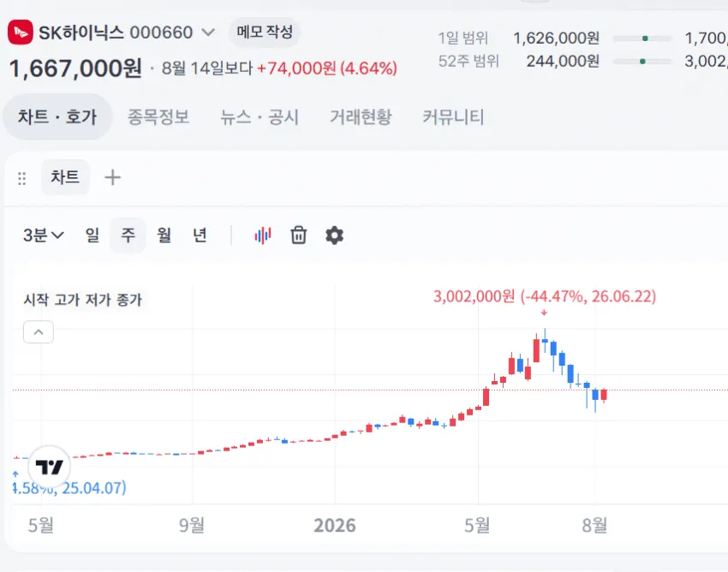Click the drag handle dots icon beside 차트
This screenshot has height=572, width=728.
point(21,178)
